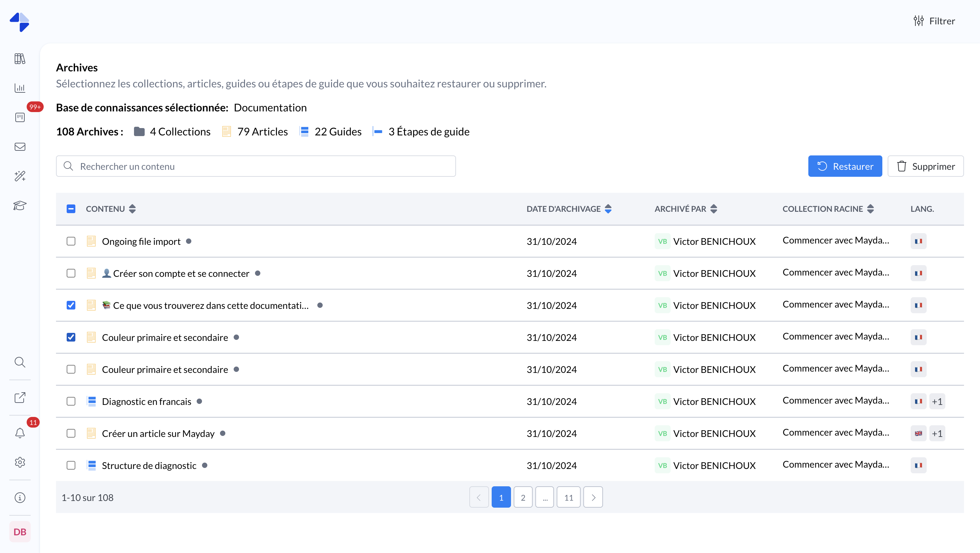
Task: Click the envelope messaging icon in sidebar
Action: [19, 147]
